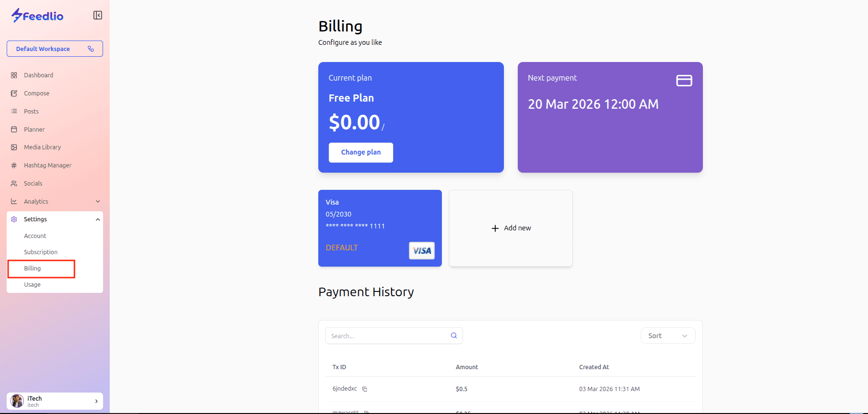
Task: Click the search magnifier icon
Action: coord(454,336)
